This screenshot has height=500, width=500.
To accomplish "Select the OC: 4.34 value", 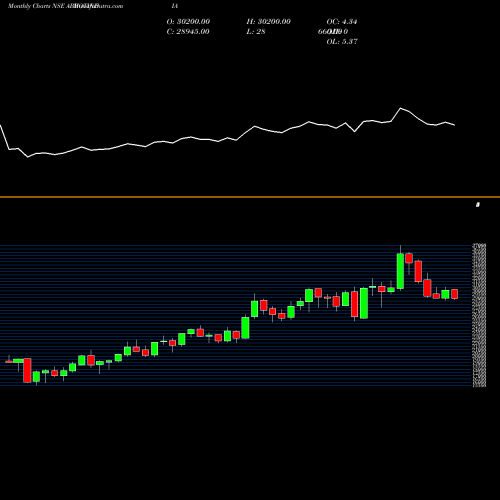I will pyautogui.click(x=342, y=22).
